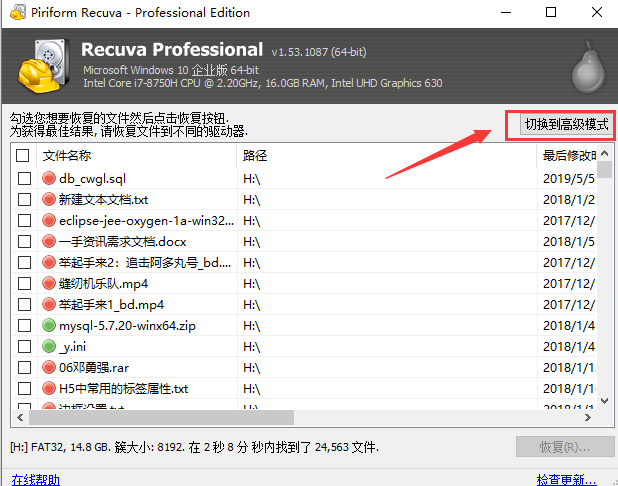This screenshot has height=486, width=618.
Task: Click the red status dot for H5中常用的标签属性.txt
Action: 49,388
